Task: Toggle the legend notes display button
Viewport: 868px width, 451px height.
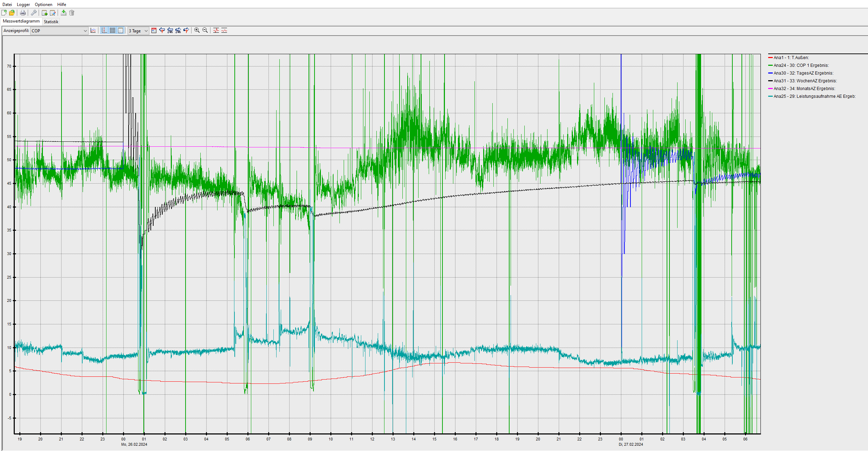Action: (x=121, y=31)
